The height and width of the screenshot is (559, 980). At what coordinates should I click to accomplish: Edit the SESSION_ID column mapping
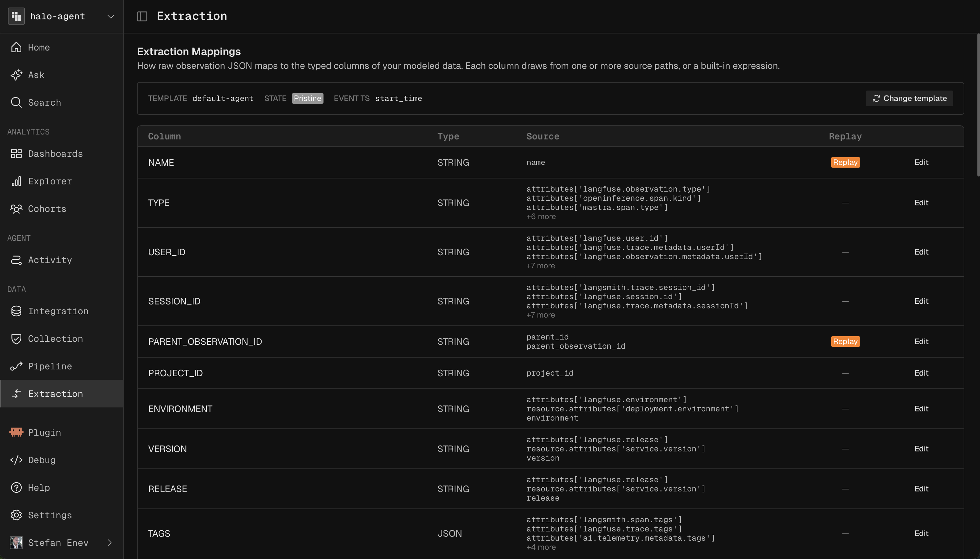(x=921, y=301)
